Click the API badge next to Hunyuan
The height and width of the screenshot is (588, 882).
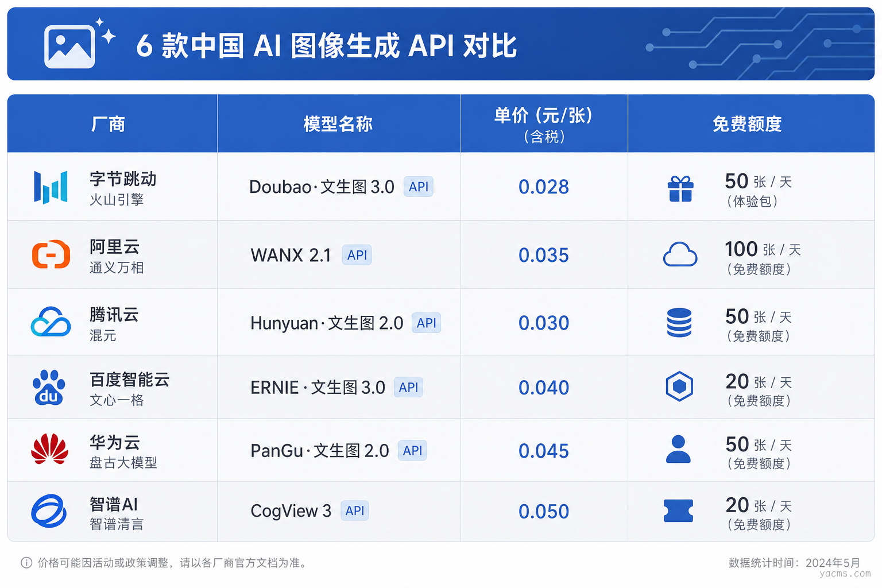426,323
